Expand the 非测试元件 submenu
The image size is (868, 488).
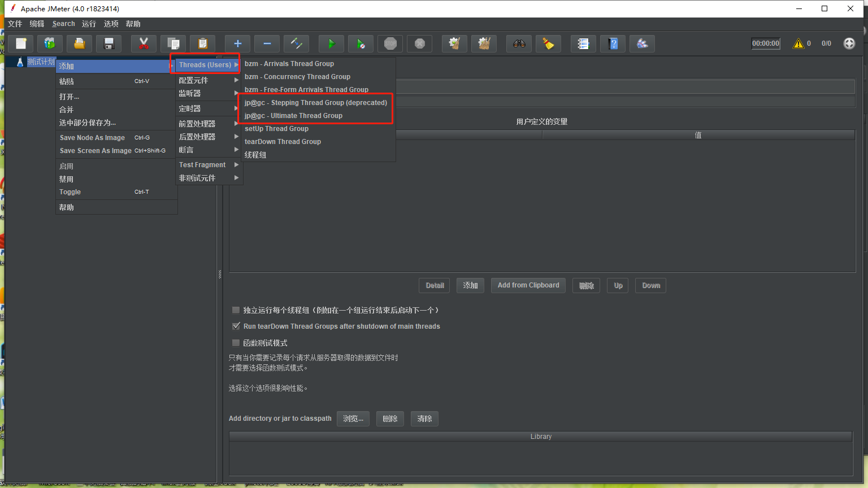click(209, 178)
